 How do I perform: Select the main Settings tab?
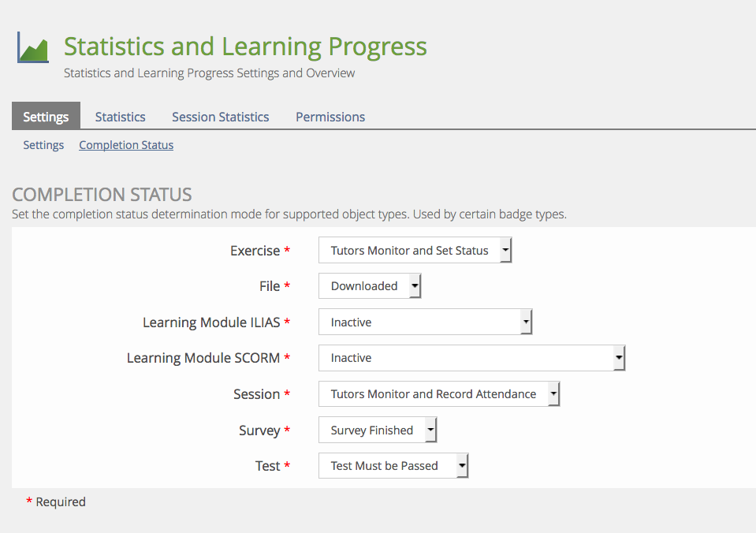tap(46, 117)
